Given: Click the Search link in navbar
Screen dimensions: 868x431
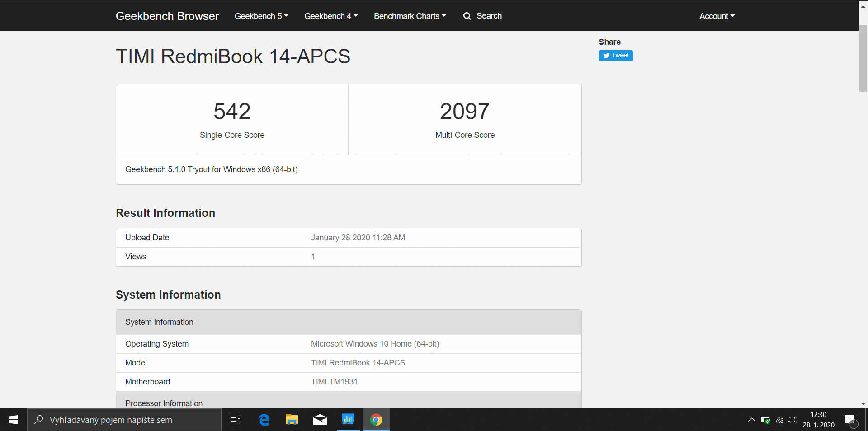Looking at the screenshot, I should pos(489,16).
